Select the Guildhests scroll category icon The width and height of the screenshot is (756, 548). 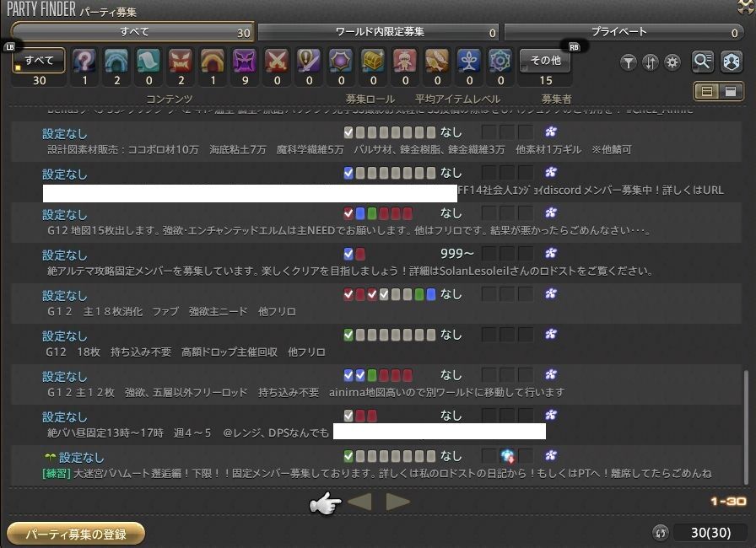coord(148,61)
